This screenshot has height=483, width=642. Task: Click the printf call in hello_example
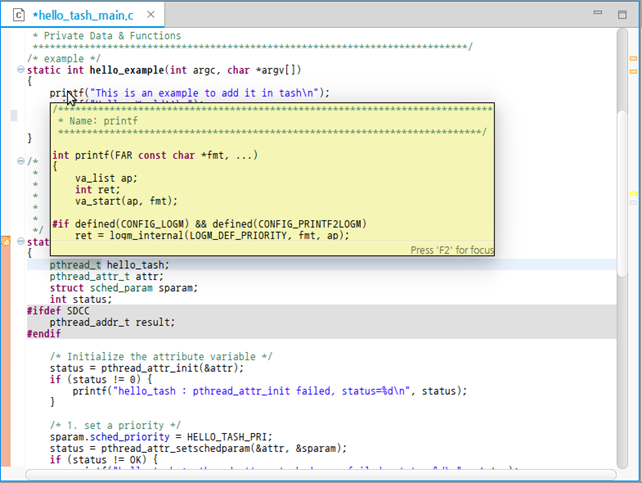[66, 93]
